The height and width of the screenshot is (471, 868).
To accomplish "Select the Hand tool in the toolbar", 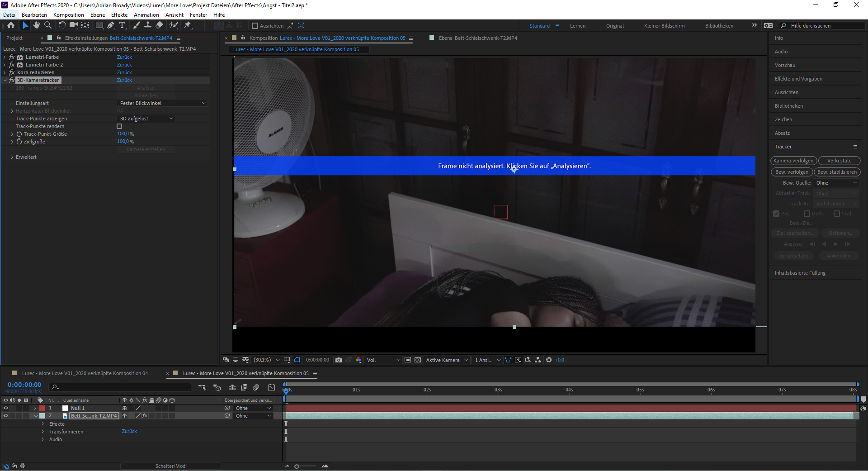I will [x=37, y=26].
